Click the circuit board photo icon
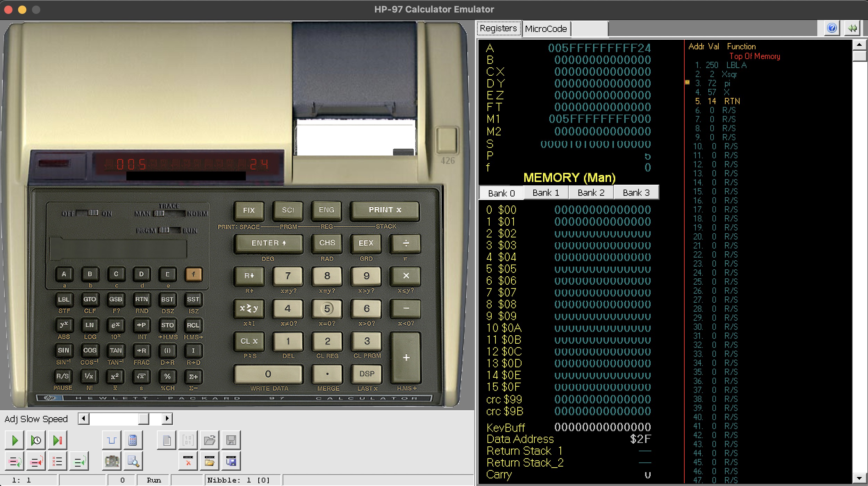868x486 pixels. pyautogui.click(x=112, y=461)
